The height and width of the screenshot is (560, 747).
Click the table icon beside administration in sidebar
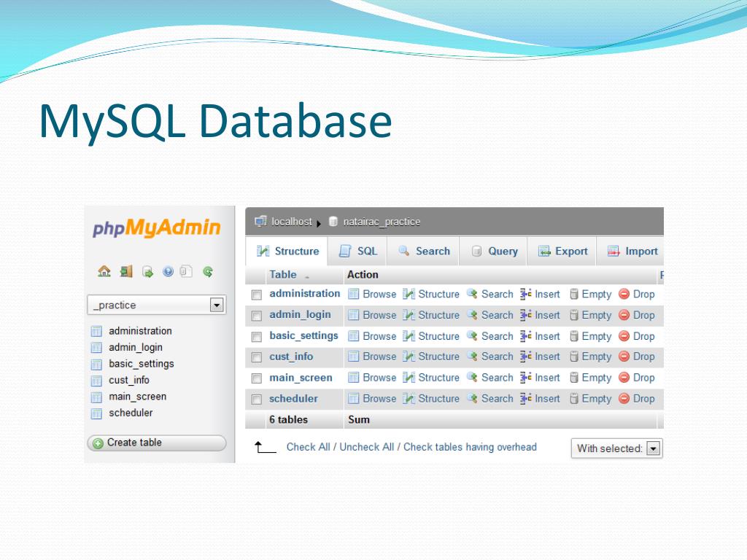pos(96,331)
